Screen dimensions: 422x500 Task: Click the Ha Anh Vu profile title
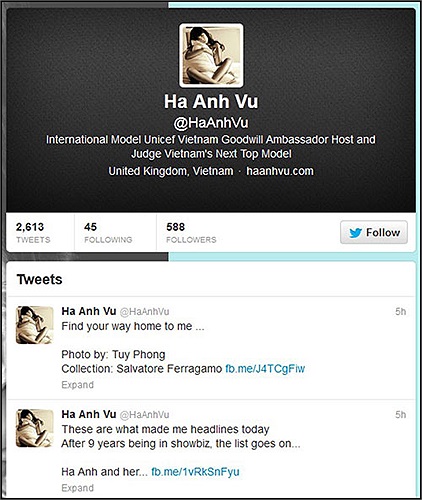point(211,101)
